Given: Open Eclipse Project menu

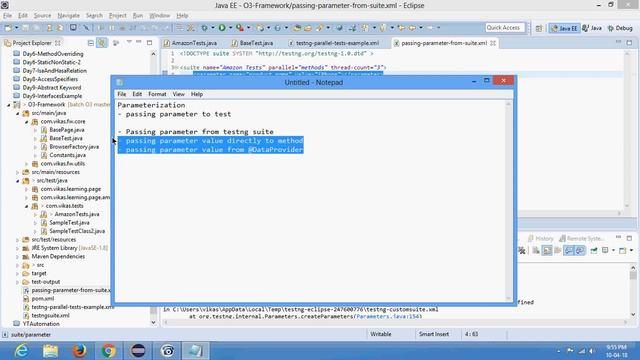Looking at the screenshot, I should pos(118,16).
